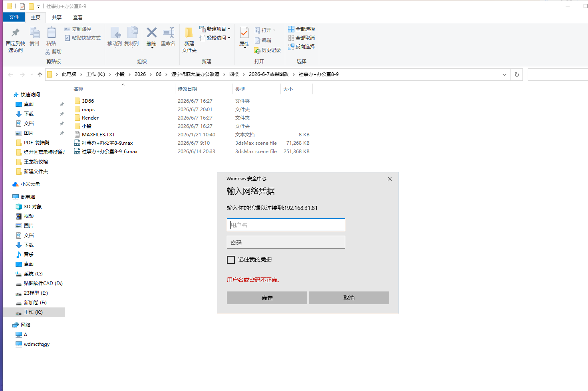Click the Copy icon in ribbon
This screenshot has height=391, width=588.
(34, 33)
